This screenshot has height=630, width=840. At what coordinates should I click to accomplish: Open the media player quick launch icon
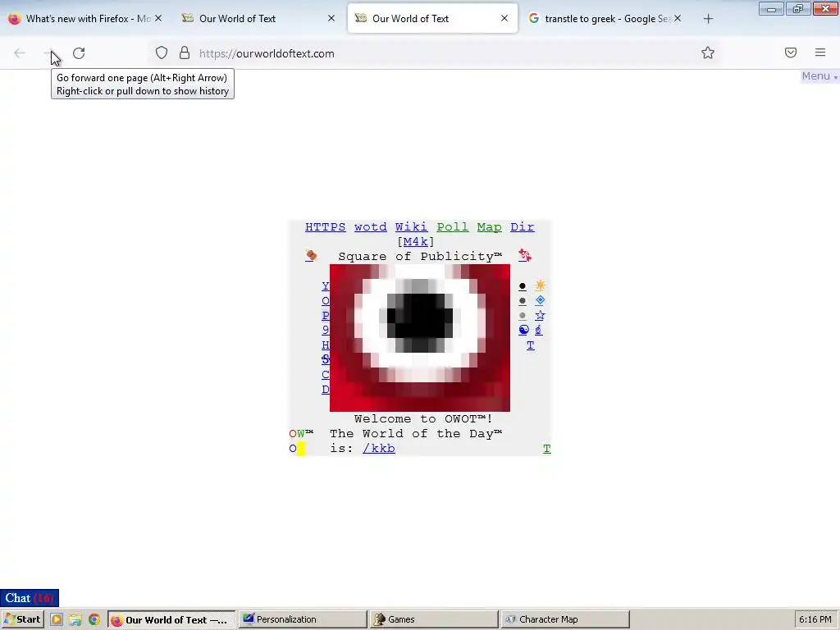pos(57,620)
